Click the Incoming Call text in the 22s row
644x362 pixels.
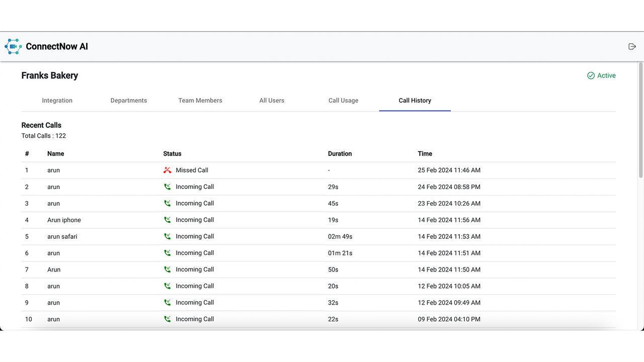click(195, 319)
